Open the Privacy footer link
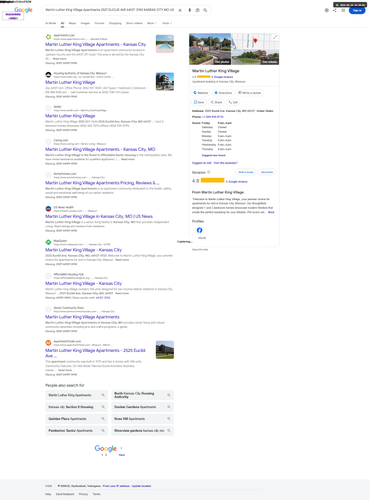The height and width of the screenshot is (500, 374). 83,494
